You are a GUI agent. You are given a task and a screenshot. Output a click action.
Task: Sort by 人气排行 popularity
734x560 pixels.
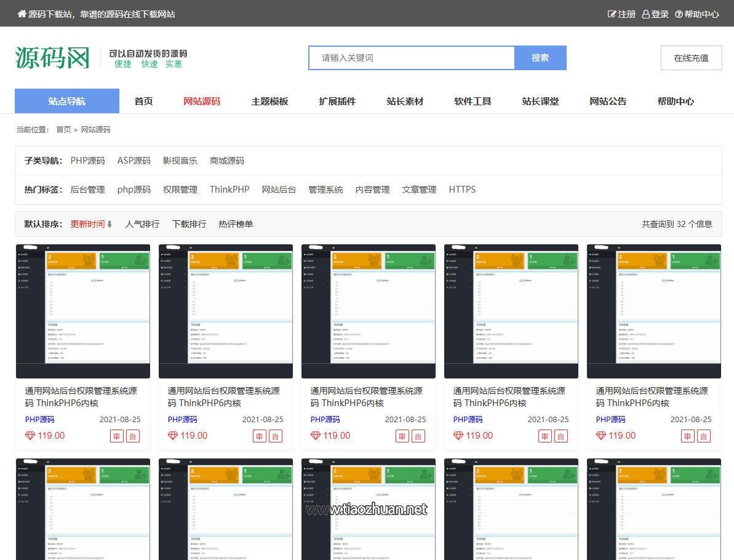(142, 224)
